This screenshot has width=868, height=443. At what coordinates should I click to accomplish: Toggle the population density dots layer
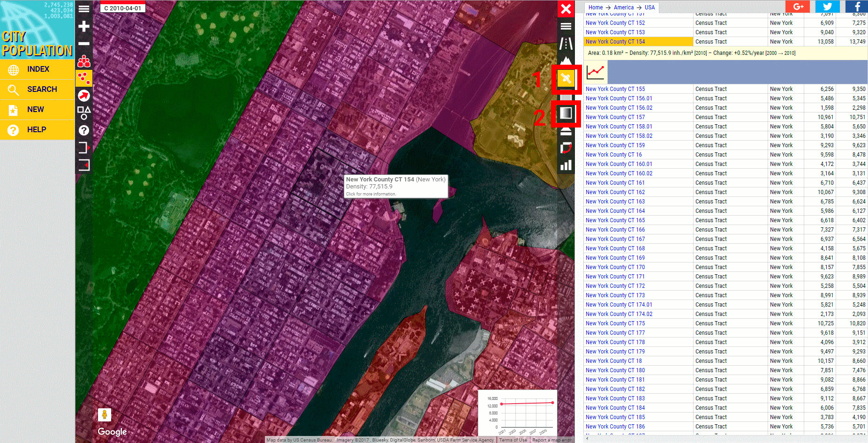pos(84,78)
